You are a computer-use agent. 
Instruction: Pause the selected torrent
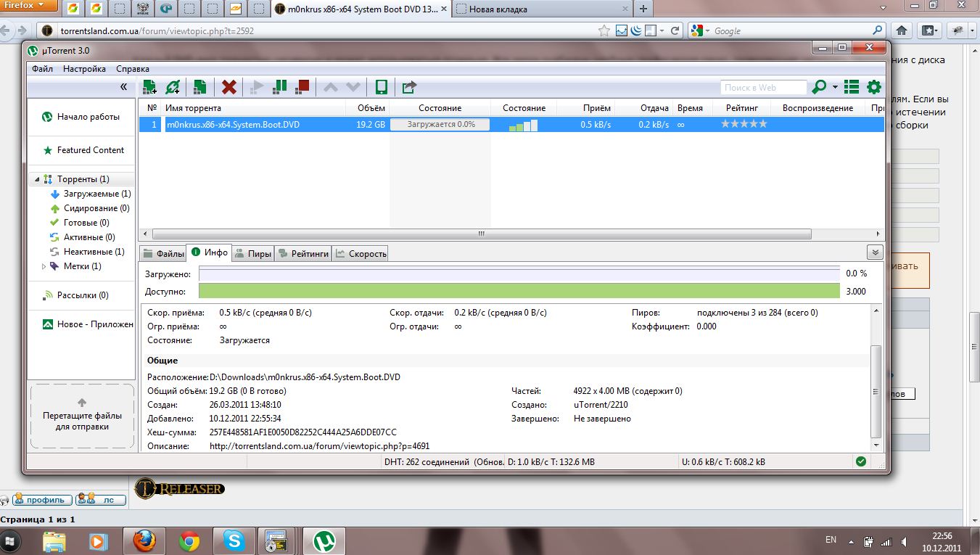click(x=279, y=87)
